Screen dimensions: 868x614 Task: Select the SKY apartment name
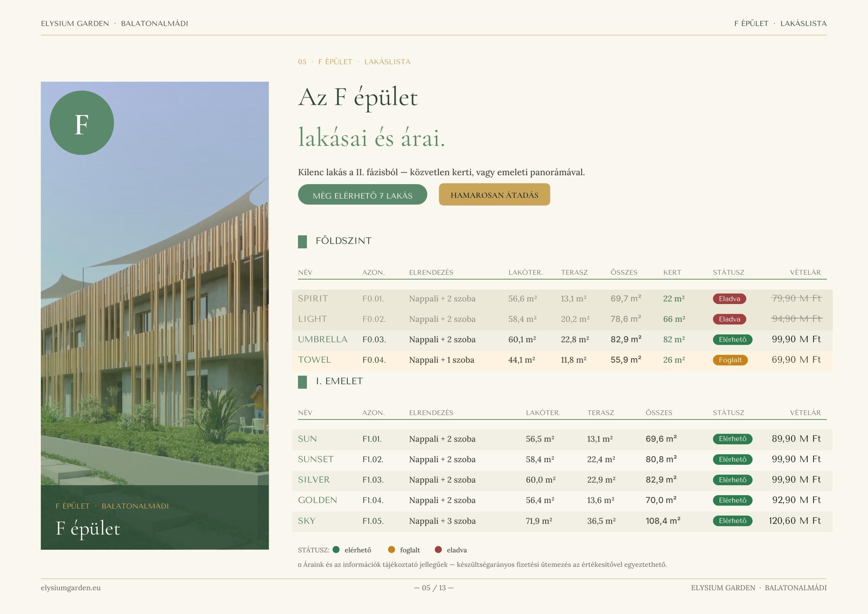click(x=306, y=520)
